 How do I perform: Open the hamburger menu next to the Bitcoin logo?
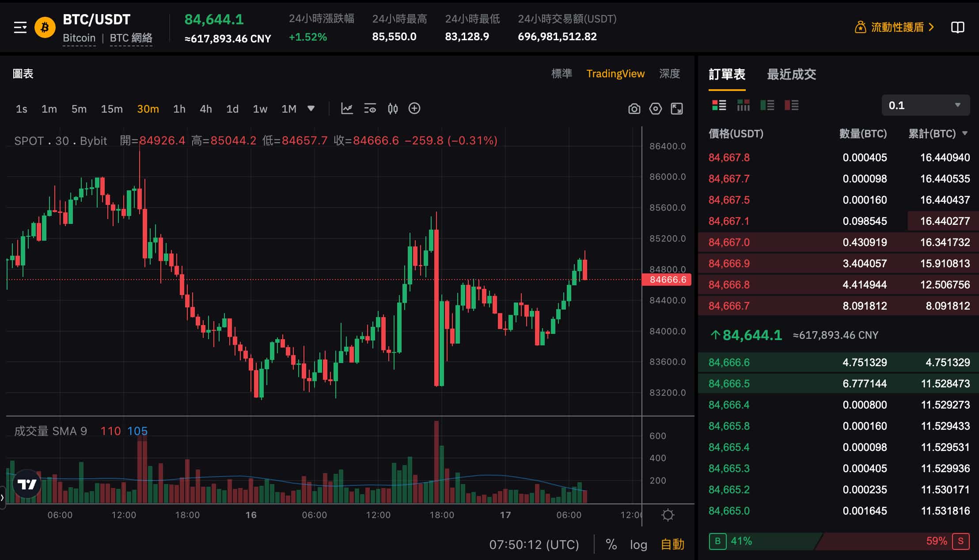point(20,27)
